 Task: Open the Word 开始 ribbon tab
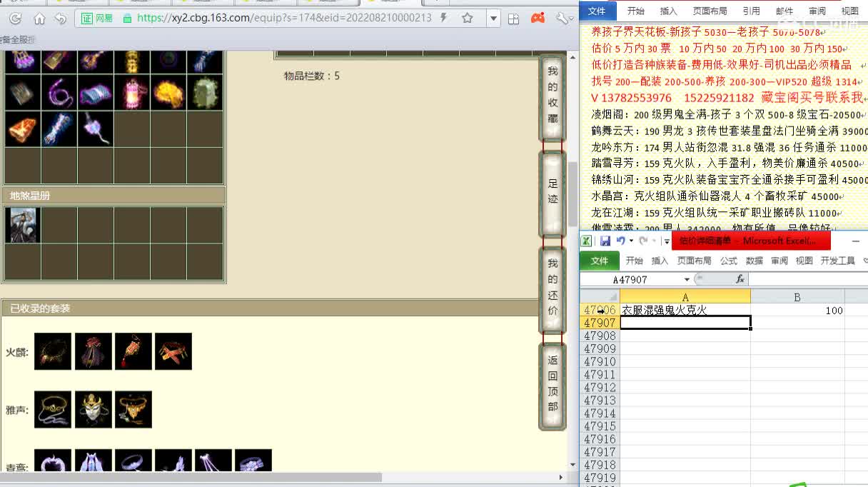635,11
